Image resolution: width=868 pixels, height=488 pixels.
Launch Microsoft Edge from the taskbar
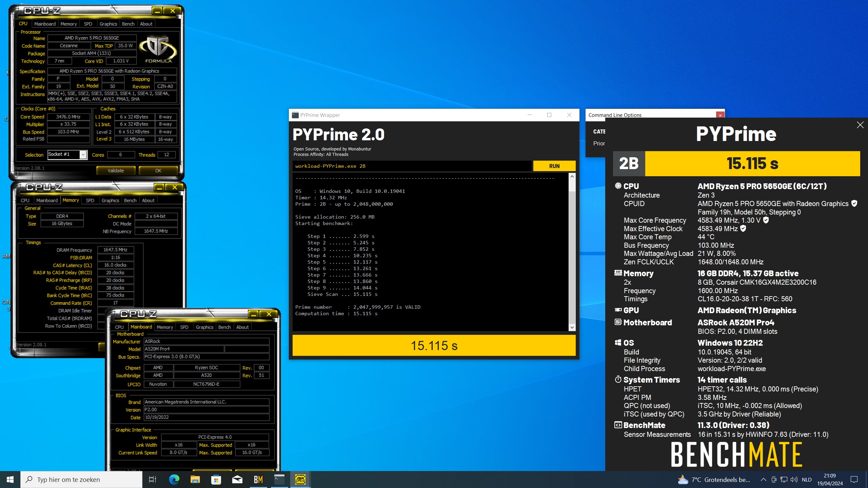pos(174,480)
